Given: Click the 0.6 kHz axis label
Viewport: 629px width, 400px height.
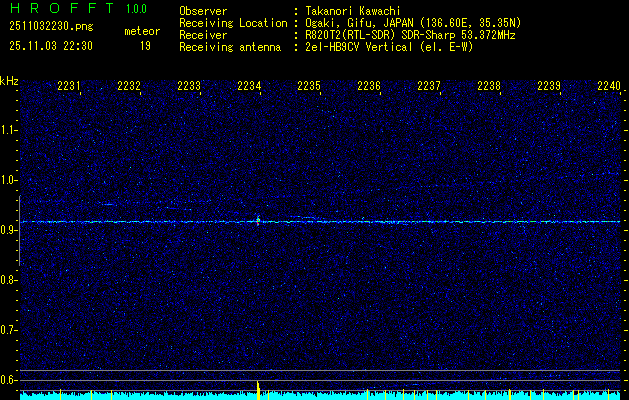Looking at the screenshot, I should point(8,380).
